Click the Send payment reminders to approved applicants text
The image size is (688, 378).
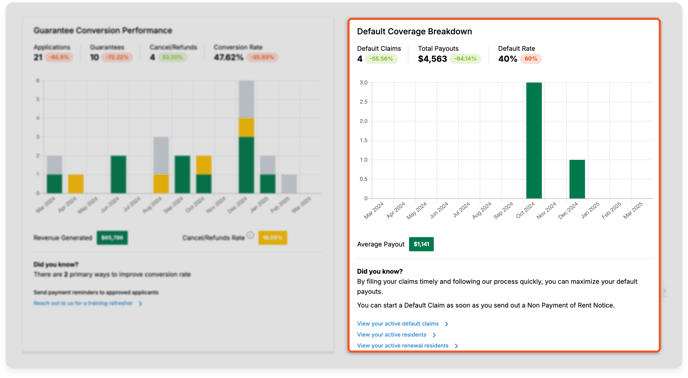[96, 292]
